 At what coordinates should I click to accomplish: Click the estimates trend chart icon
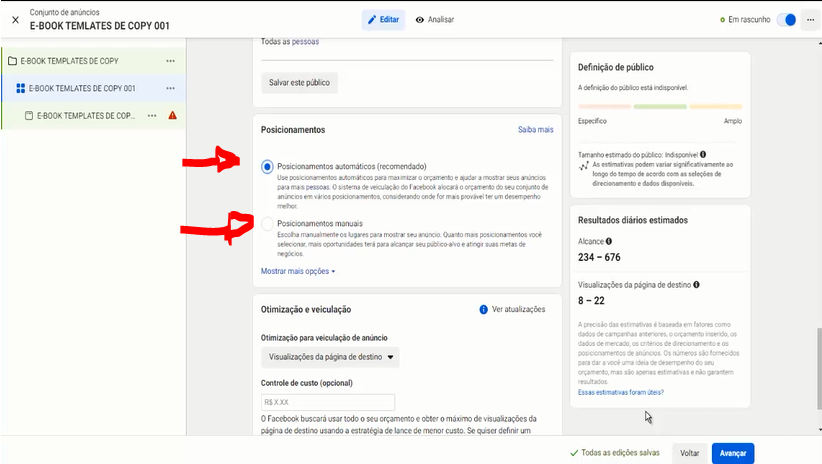pos(583,166)
